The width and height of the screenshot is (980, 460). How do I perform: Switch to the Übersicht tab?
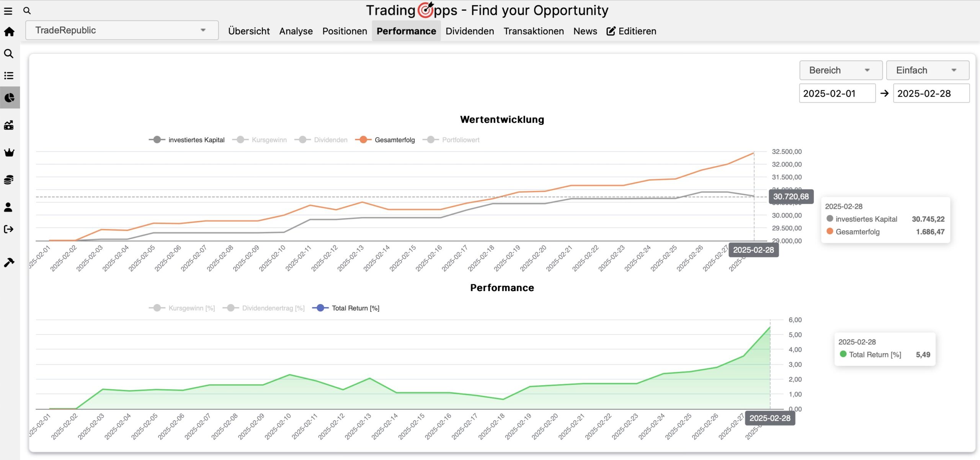click(x=249, y=31)
